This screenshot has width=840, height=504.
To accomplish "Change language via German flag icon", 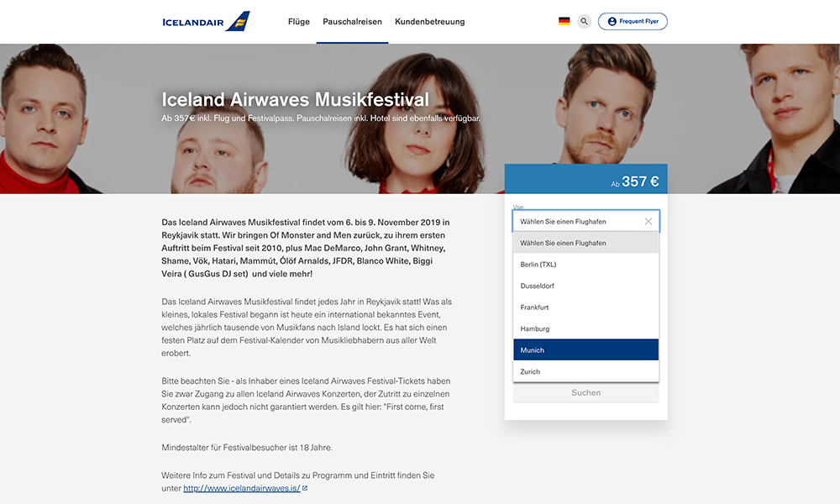I will pyautogui.click(x=564, y=22).
